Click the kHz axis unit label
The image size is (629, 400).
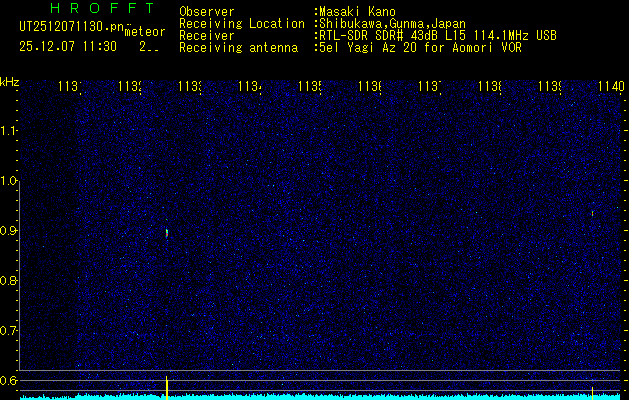click(10, 80)
